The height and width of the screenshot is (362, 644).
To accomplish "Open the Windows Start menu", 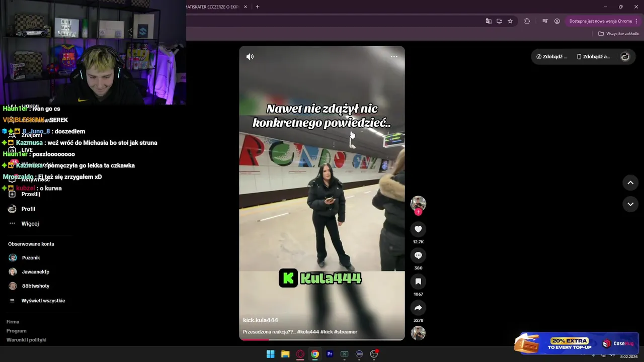I will click(x=271, y=354).
